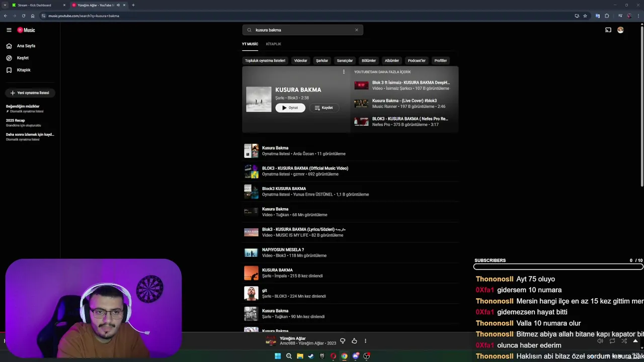Switch to Stream - Kick Dashboard tab
The image size is (644, 362).
[x=38, y=5]
